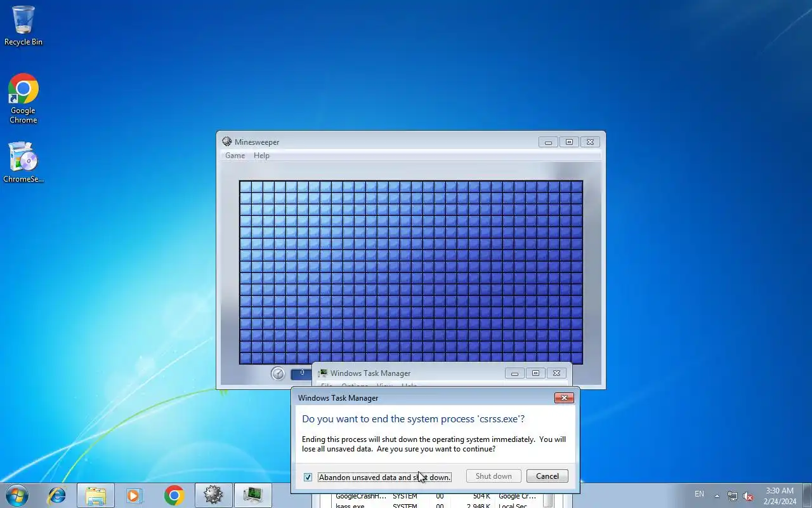
Task: Open Windows Media Player from the taskbar
Action: (x=134, y=495)
